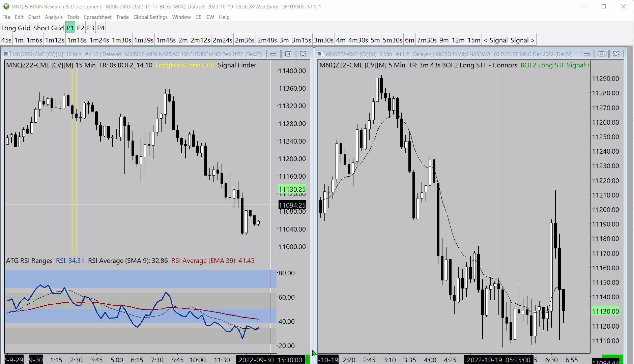Image resolution: width=634 pixels, height=364 pixels.
Task: Open the Help menu
Action: (224, 17)
